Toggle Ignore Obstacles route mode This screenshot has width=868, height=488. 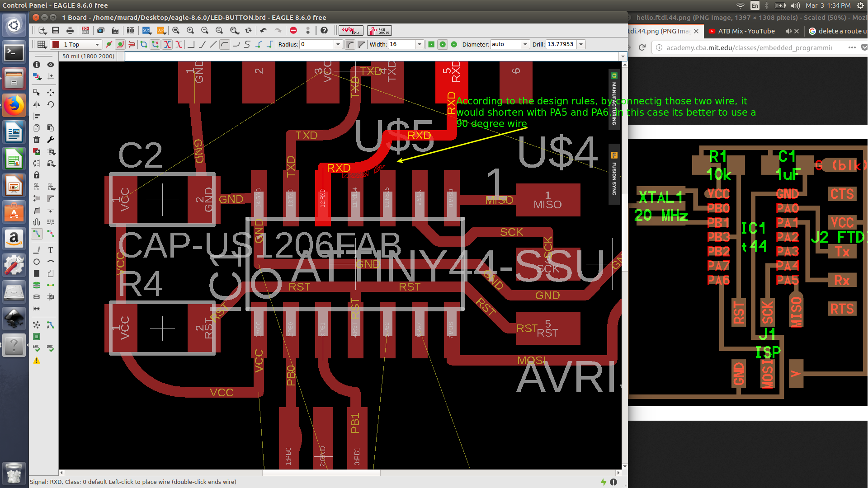(108, 44)
